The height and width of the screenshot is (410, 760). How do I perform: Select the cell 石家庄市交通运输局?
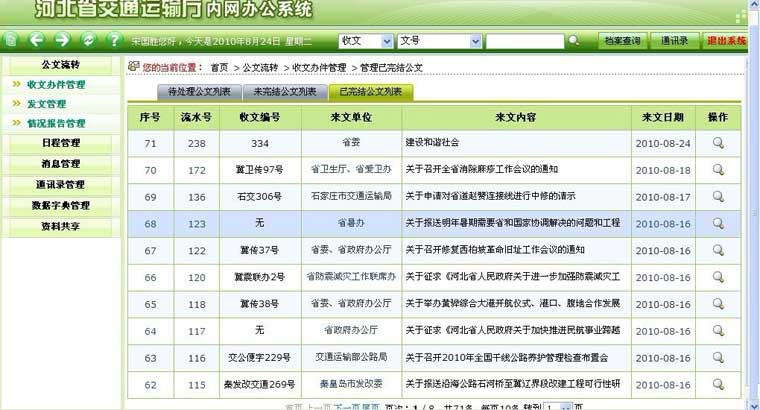(351, 196)
